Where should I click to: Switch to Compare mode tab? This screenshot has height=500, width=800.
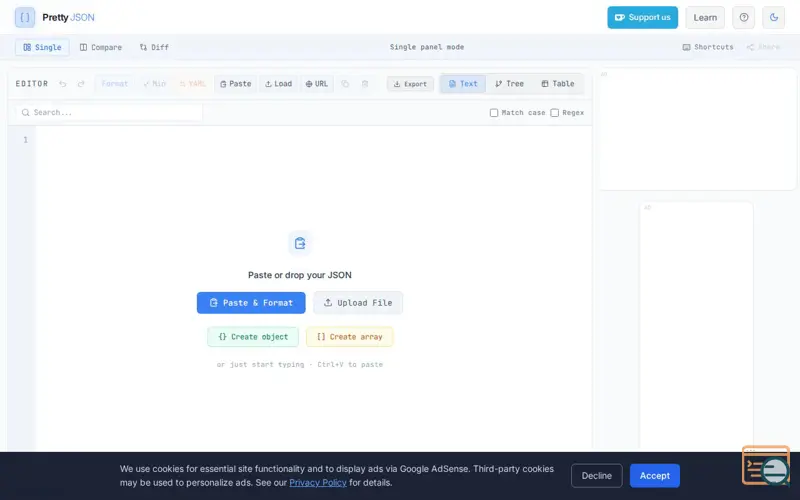[101, 47]
